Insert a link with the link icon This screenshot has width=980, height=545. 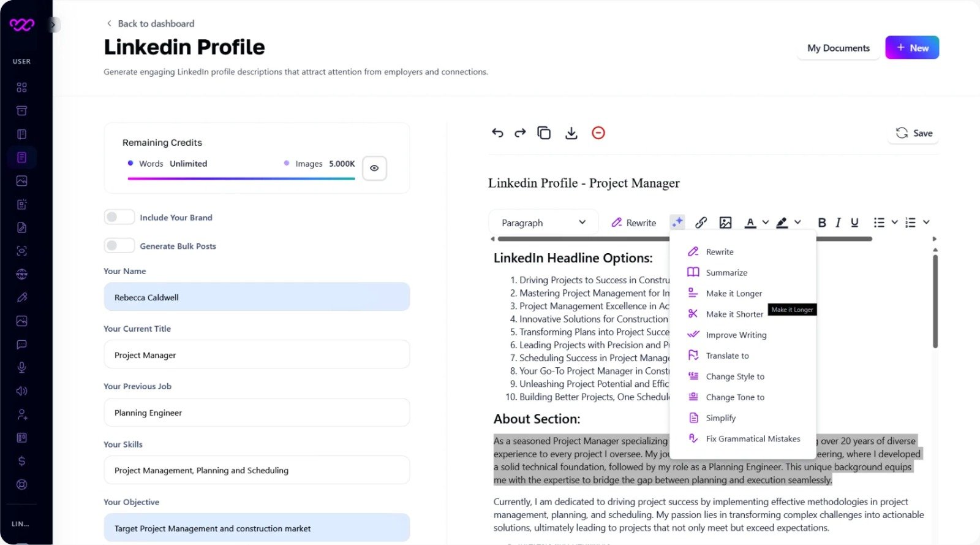click(x=701, y=222)
